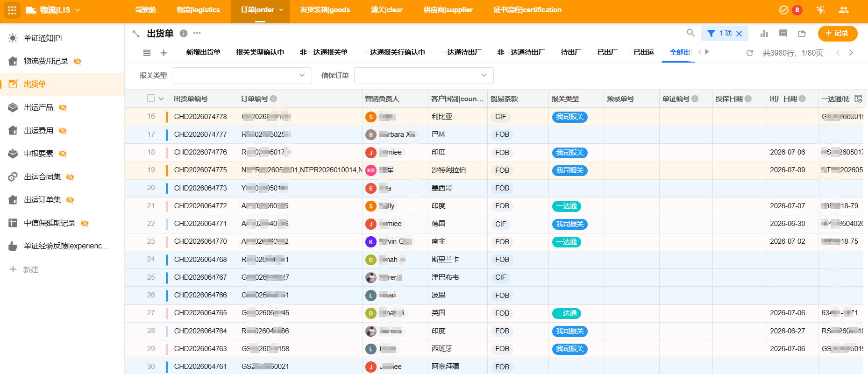Open the 已出运 view

644,52
